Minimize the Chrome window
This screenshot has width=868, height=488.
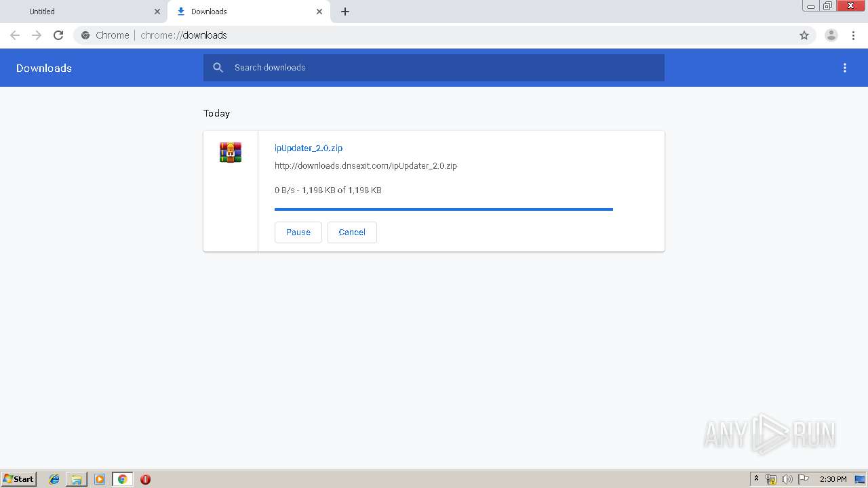(811, 6)
